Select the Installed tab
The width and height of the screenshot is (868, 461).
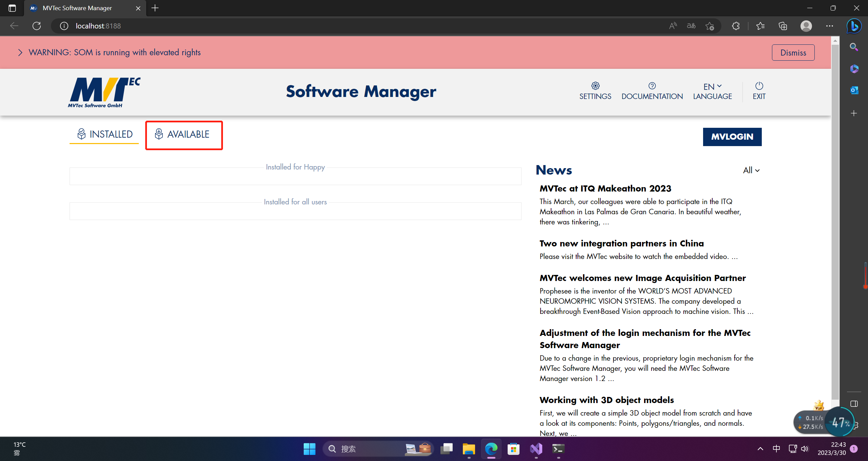tap(105, 135)
